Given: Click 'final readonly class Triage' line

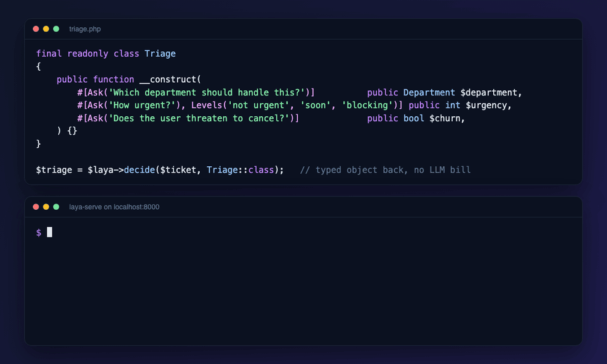Looking at the screenshot, I should click(x=106, y=54).
